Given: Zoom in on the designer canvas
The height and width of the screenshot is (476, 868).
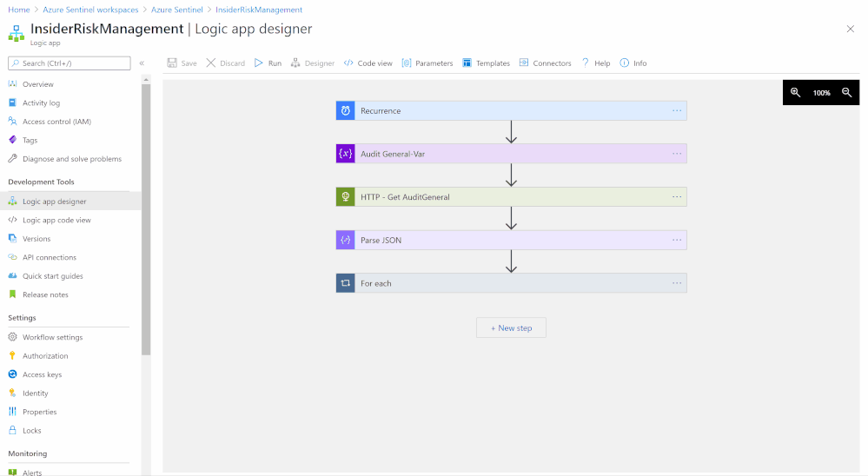Looking at the screenshot, I should 796,92.
